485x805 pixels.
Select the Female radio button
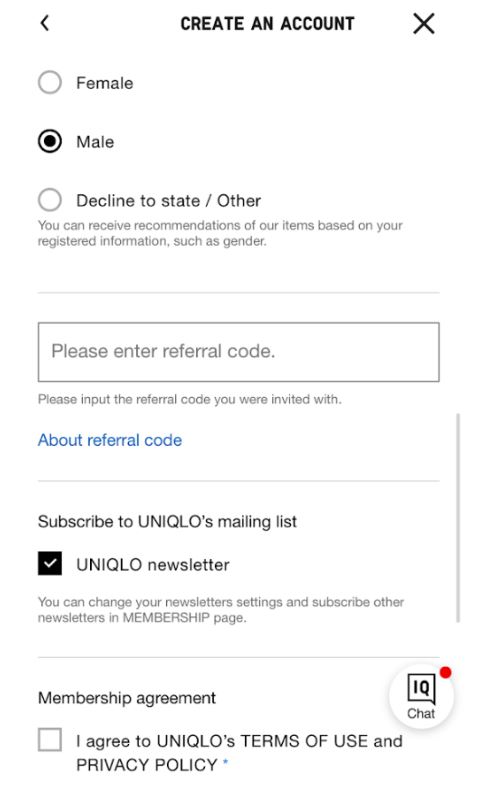point(50,82)
